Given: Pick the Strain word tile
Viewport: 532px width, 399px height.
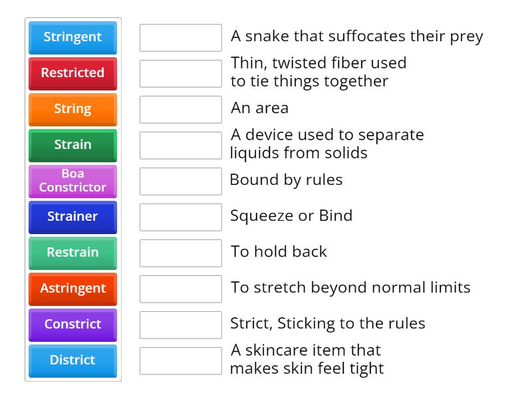Looking at the screenshot, I should (x=72, y=146).
